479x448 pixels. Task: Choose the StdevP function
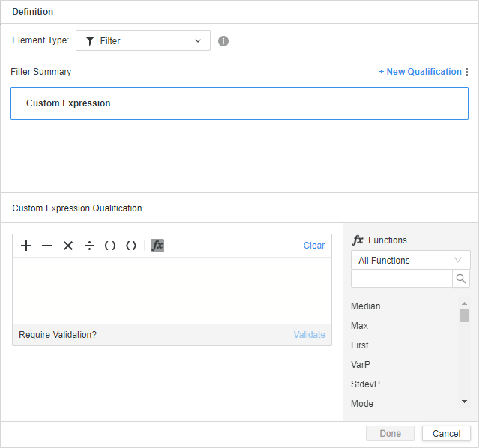[366, 384]
